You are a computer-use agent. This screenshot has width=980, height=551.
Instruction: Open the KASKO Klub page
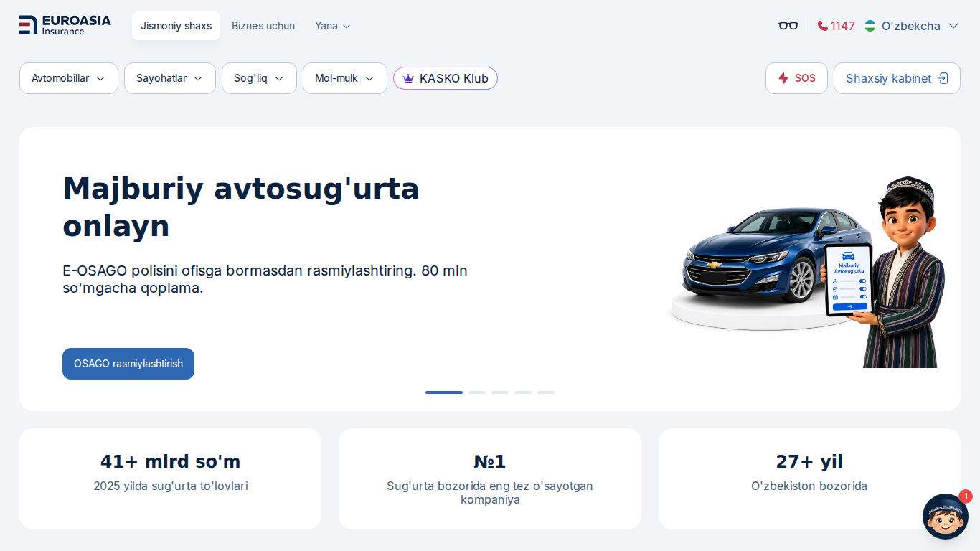tap(446, 78)
